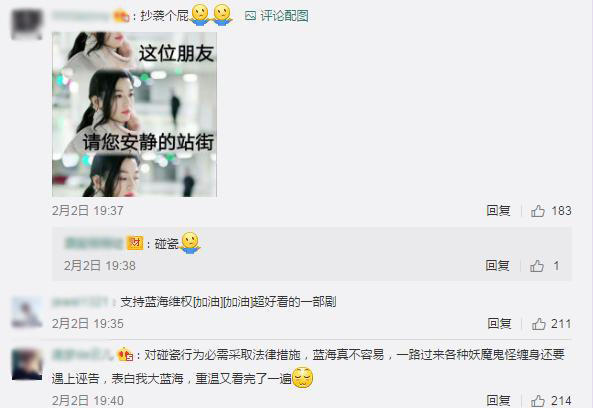The width and height of the screenshot is (593, 408).
Task: Open the 这位朋友 meme image thumbnail
Action: pos(134,114)
